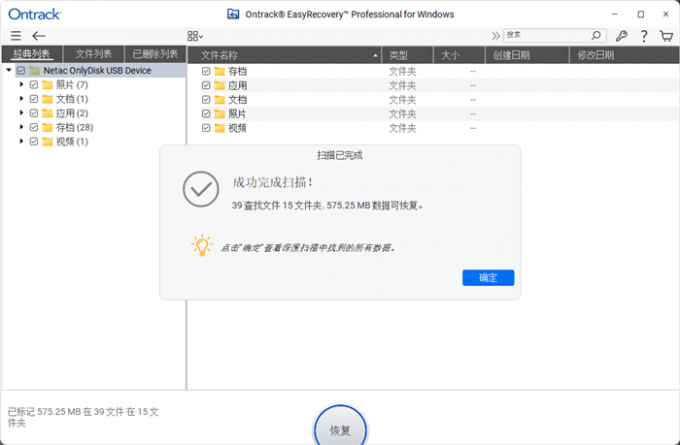The image size is (680, 445).
Task: Select the 照片 (7) folder icon in tree
Action: (x=47, y=85)
